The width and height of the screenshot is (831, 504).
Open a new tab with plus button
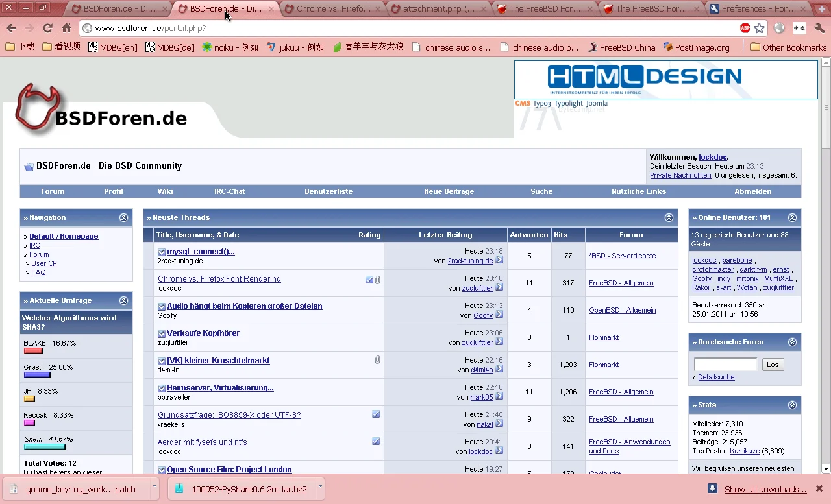[x=821, y=8]
